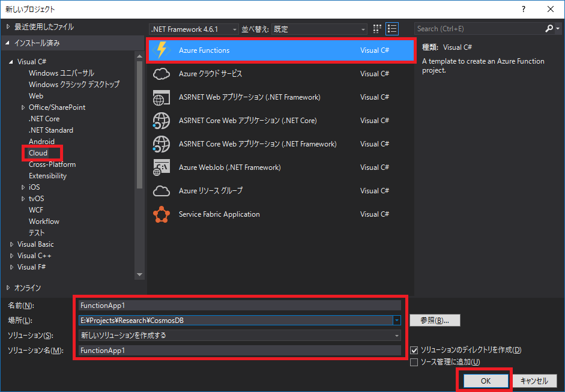
Task: Collapse the インストール済み section
Action: 8,43
